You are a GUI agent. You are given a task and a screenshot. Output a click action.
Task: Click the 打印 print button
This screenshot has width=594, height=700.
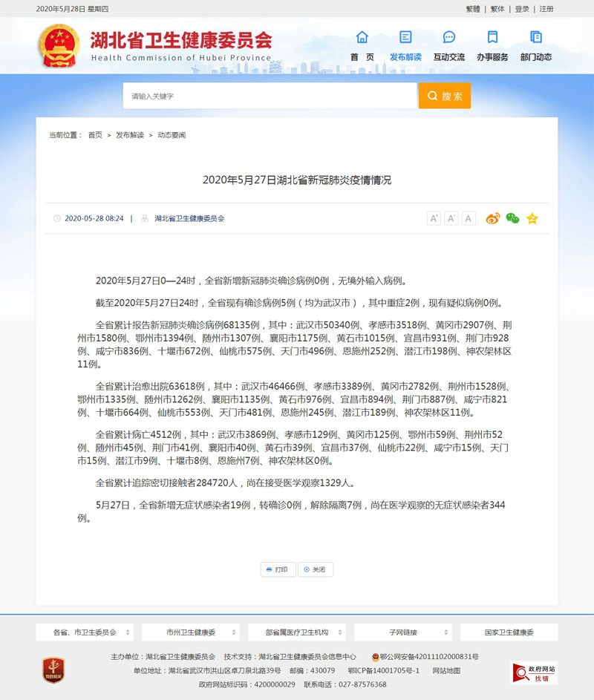pyautogui.click(x=278, y=569)
